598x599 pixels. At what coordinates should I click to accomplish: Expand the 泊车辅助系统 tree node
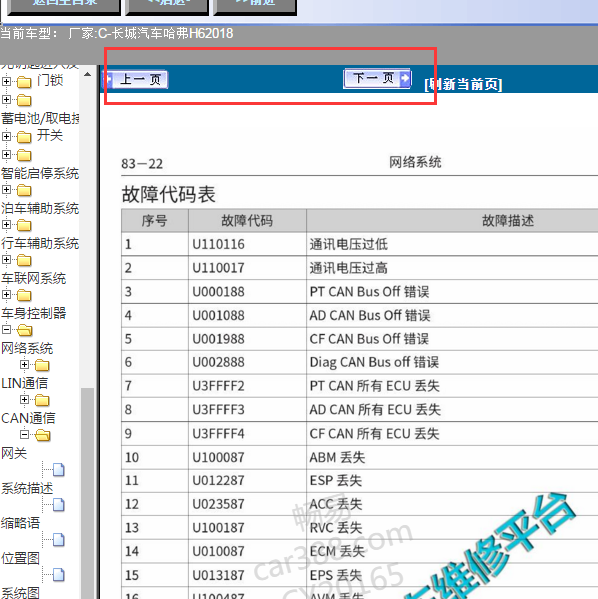point(6,189)
